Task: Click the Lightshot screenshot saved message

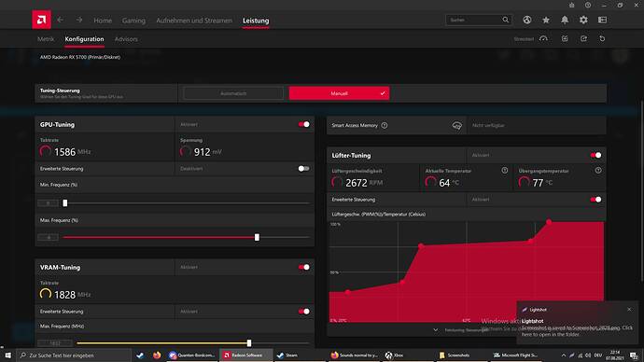Action: click(577, 331)
